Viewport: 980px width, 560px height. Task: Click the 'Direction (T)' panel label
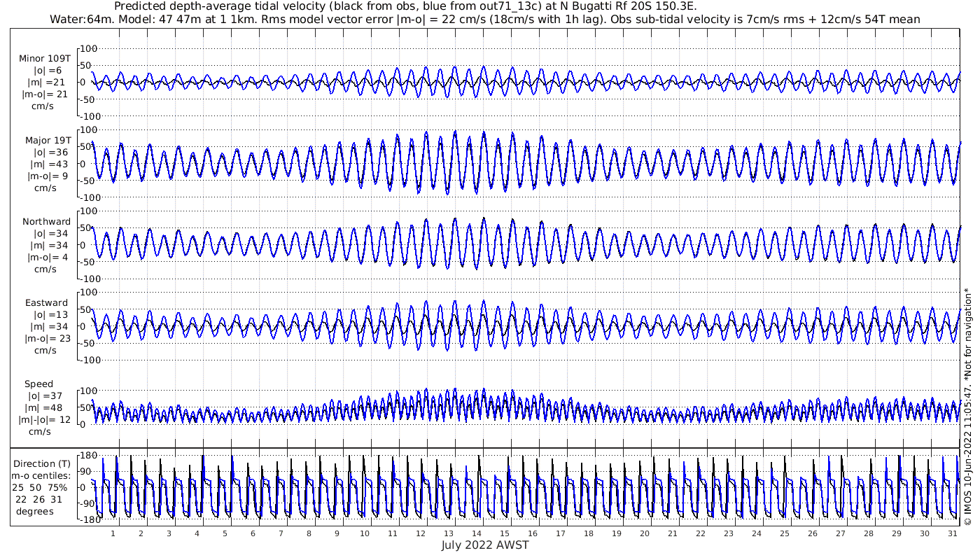click(42, 464)
